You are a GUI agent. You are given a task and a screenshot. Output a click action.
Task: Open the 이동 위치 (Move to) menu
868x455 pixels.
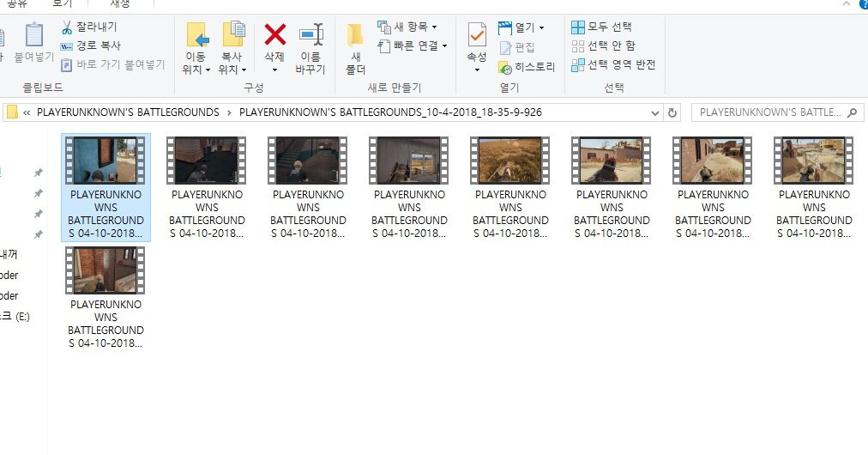click(196, 49)
